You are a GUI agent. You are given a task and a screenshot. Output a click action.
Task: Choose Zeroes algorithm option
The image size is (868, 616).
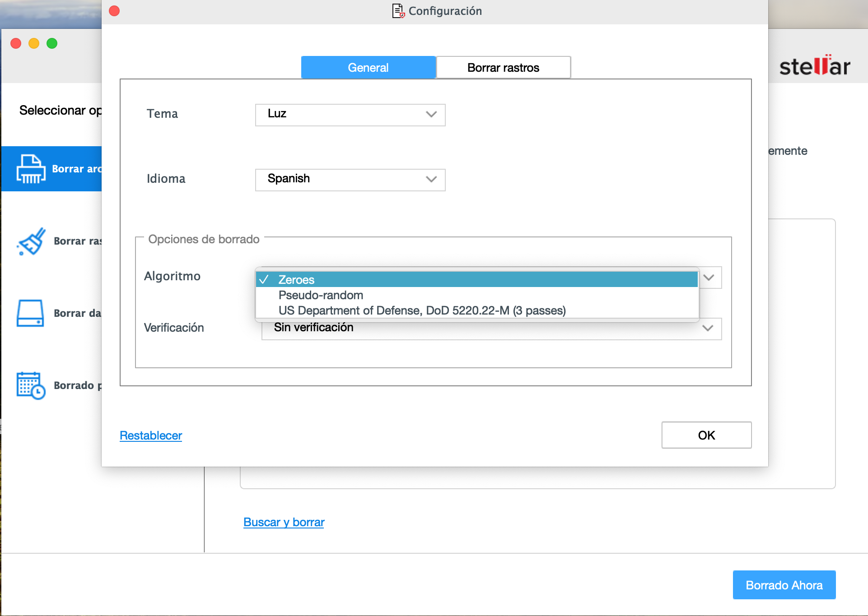click(477, 280)
